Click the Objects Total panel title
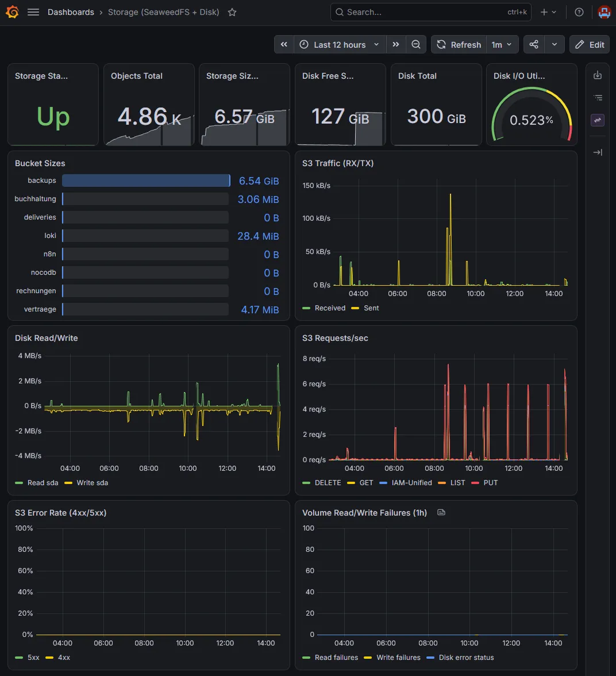This screenshot has height=676, width=616. [x=137, y=76]
